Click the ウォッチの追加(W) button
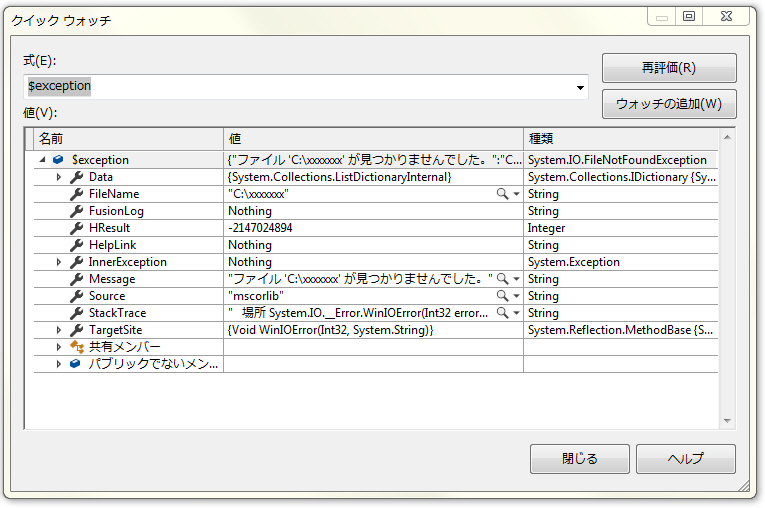 [669, 104]
